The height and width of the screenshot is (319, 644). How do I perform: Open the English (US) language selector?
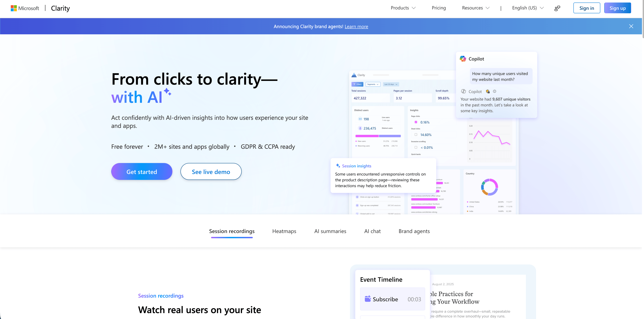(528, 8)
